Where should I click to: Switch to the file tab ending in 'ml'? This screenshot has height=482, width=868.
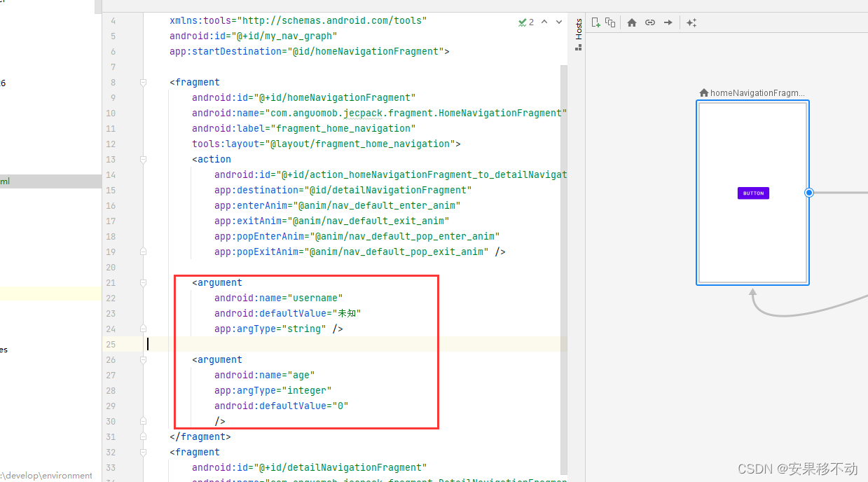point(49,181)
